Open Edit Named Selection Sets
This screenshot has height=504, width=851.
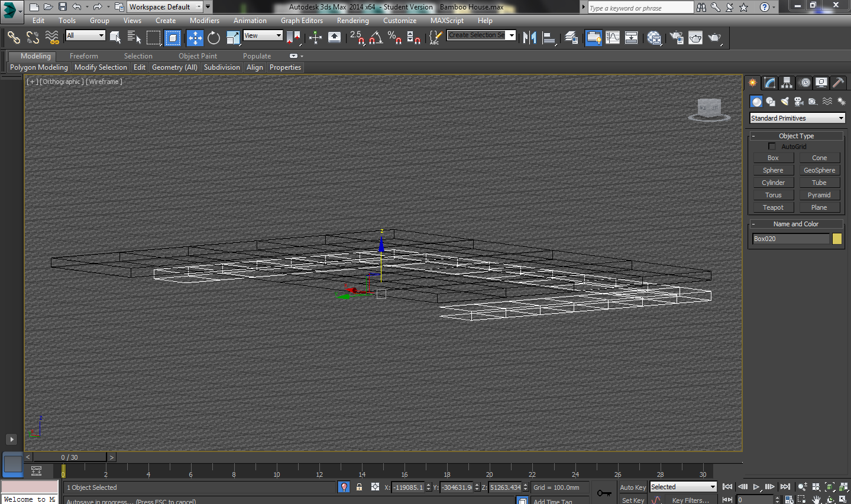point(435,38)
